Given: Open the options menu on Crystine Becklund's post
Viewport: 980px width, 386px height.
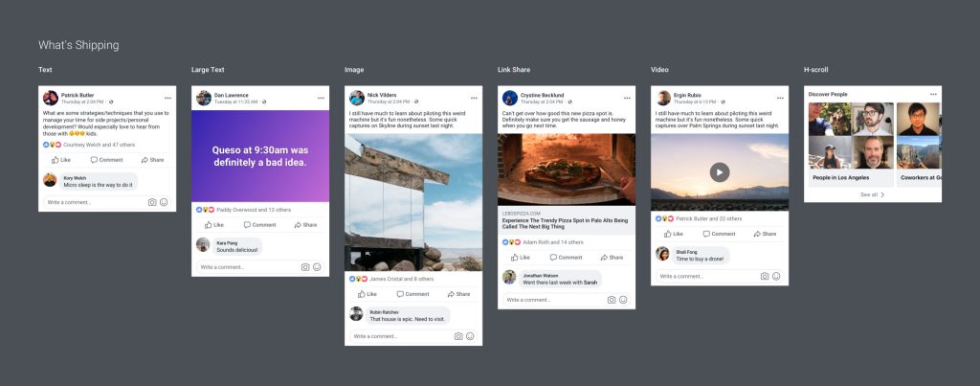Looking at the screenshot, I should tap(627, 99).
